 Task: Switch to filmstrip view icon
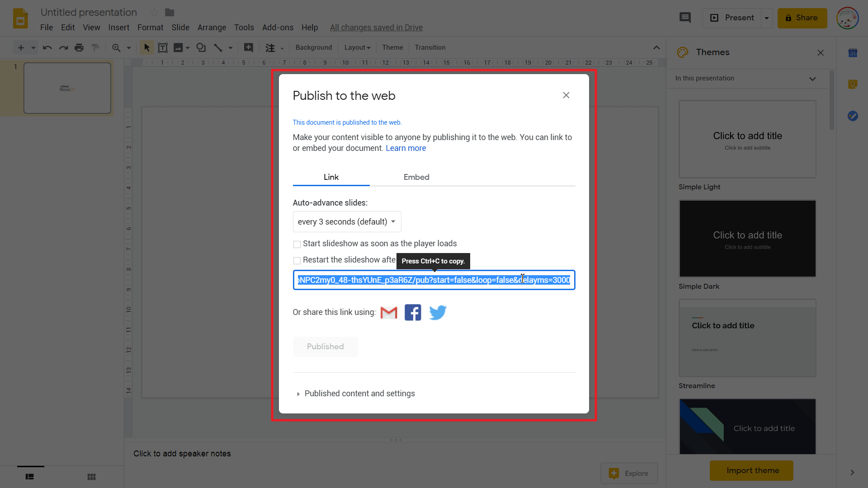point(30,477)
